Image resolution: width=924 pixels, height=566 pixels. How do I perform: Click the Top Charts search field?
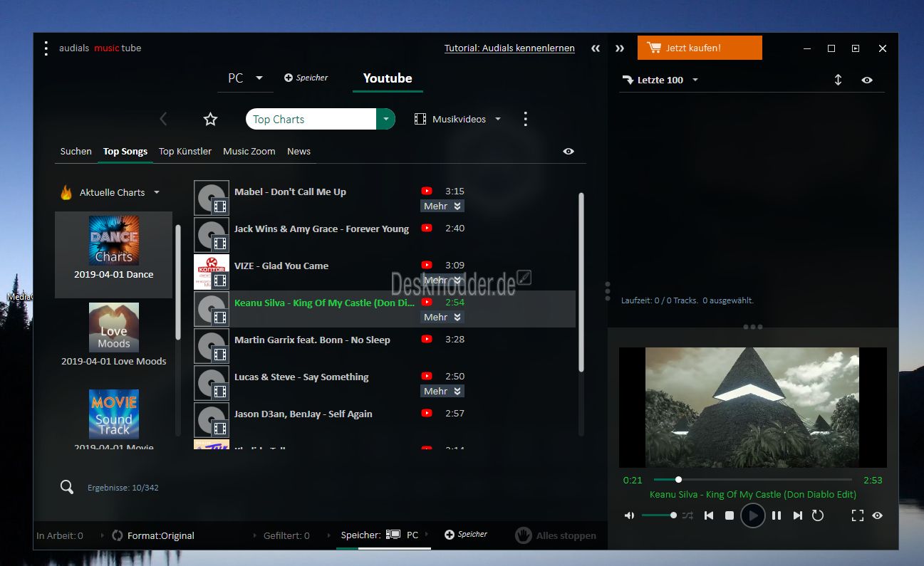coord(311,119)
